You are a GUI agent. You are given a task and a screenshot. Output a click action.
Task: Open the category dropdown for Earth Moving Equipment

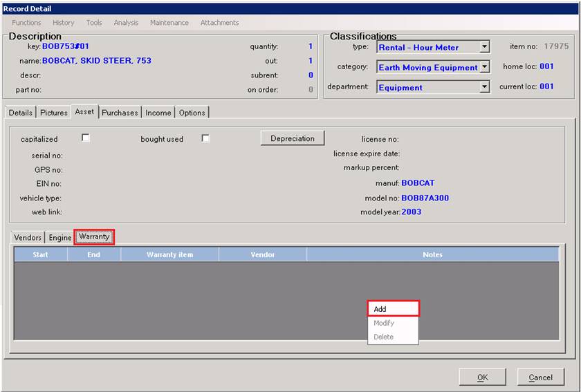click(x=484, y=67)
